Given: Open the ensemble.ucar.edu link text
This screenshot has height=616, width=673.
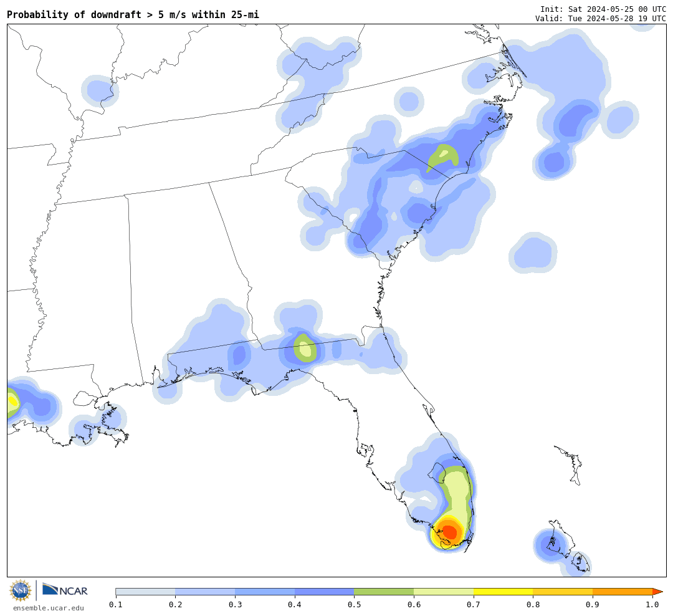Looking at the screenshot, I should tap(49, 608).
